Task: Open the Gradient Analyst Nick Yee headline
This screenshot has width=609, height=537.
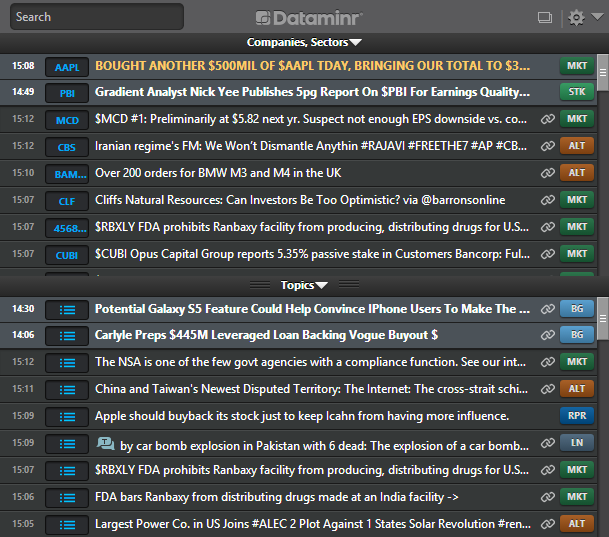Action: (312, 93)
